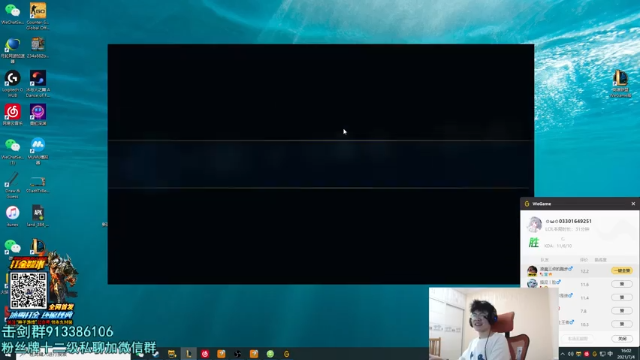This screenshot has height=360, width=640.
Task: Click the player name 03301649251 text
Action: click(x=568, y=221)
